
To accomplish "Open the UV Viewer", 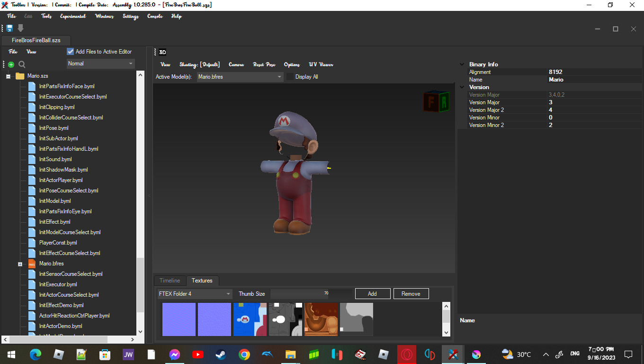I will click(x=321, y=64).
